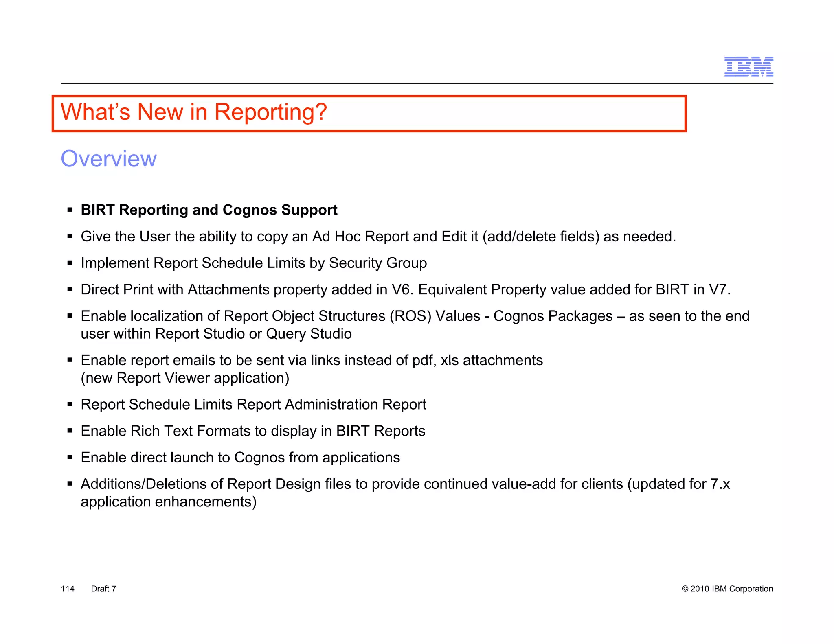The width and height of the screenshot is (834, 644).
Task: Click the 'Draft 7' footer label
Action: click(x=103, y=589)
